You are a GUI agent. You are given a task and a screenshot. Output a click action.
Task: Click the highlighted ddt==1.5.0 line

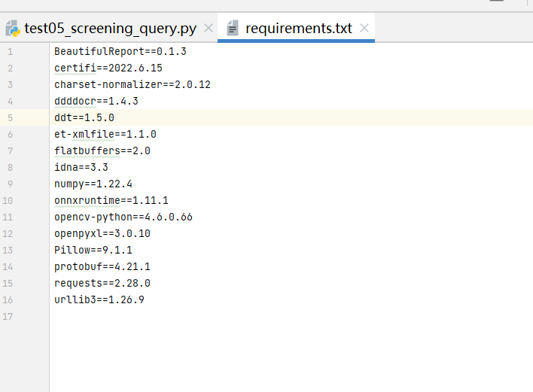pyautogui.click(x=84, y=118)
